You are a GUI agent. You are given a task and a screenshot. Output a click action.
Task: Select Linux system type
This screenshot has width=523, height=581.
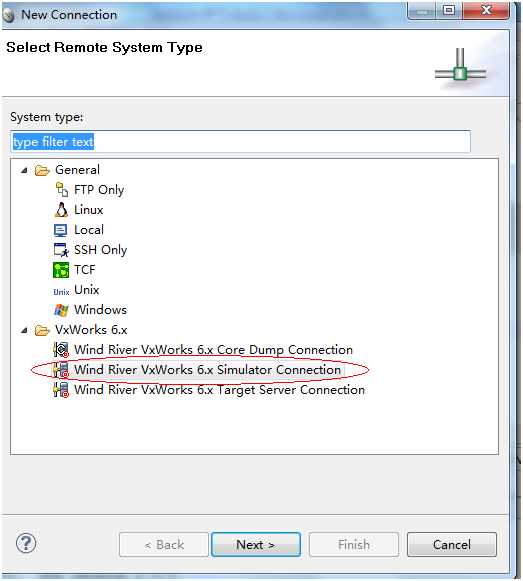pyautogui.click(x=89, y=210)
